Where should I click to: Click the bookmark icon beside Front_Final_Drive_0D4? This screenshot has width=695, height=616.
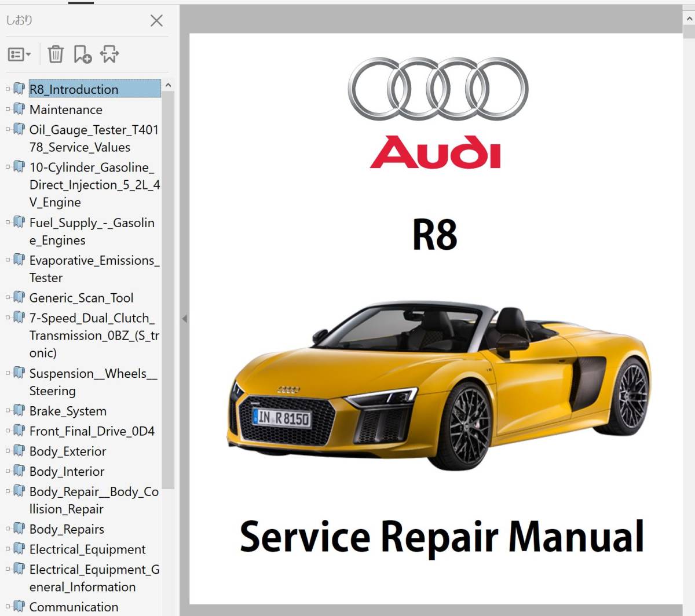tap(19, 431)
